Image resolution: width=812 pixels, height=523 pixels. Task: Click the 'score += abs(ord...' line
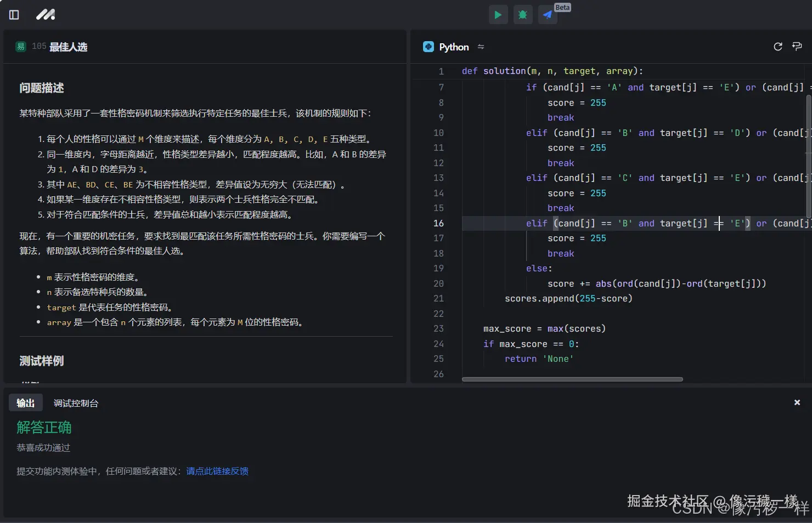(x=657, y=283)
